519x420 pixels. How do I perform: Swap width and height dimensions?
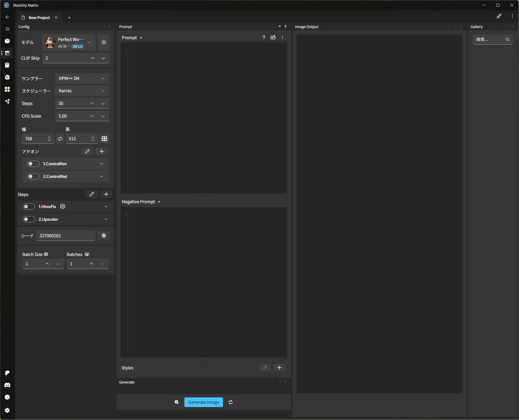(x=60, y=139)
